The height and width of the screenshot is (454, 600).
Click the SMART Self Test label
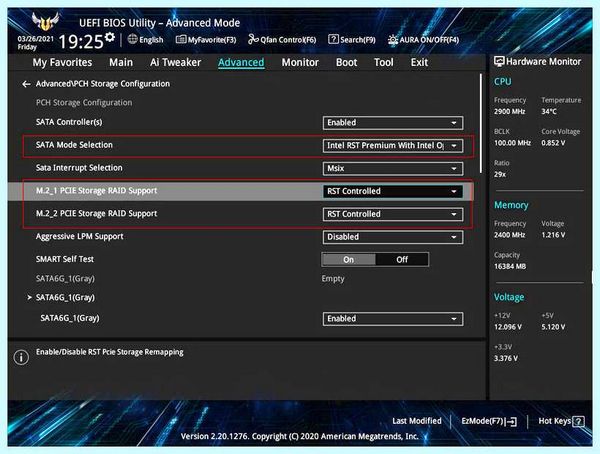point(65,259)
